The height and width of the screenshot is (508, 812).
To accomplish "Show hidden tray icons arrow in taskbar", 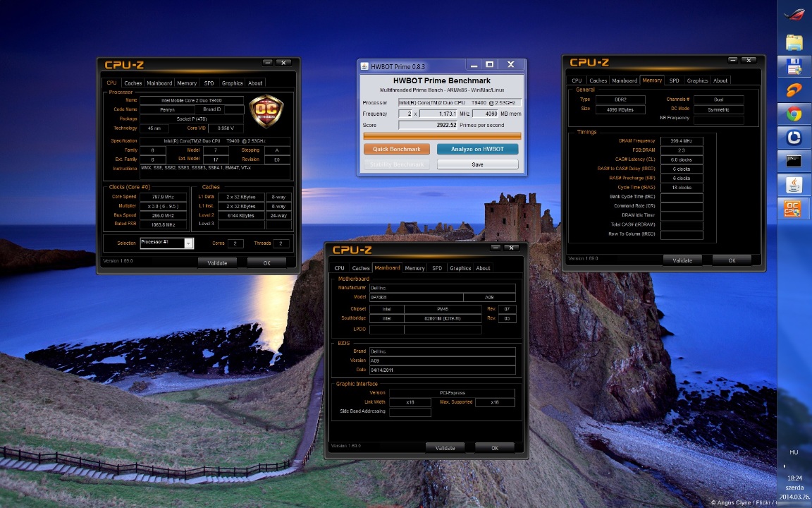I will pos(784,466).
